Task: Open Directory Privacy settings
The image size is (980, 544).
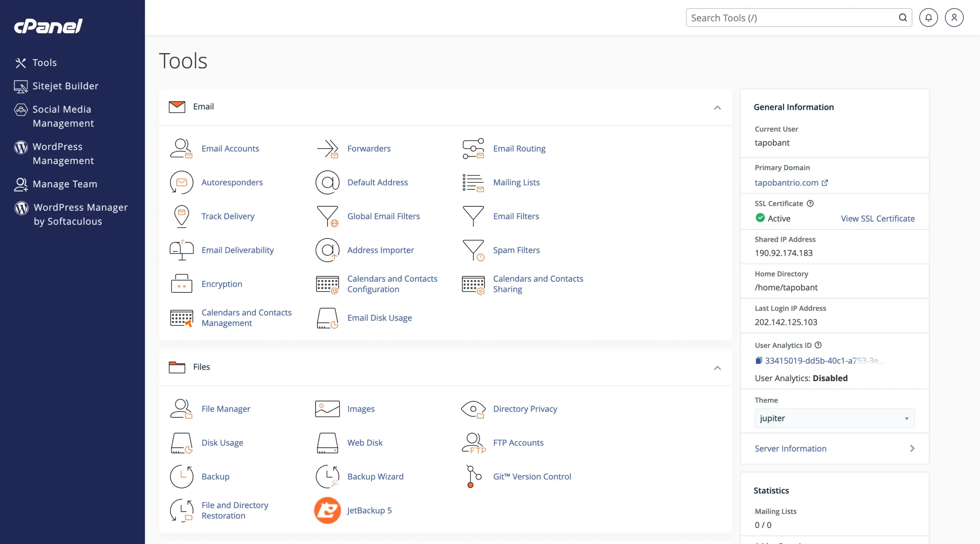Action: tap(525, 408)
